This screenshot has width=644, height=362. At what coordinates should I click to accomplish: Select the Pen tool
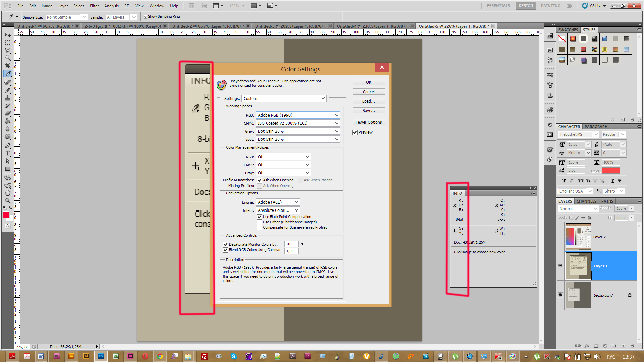(x=8, y=145)
